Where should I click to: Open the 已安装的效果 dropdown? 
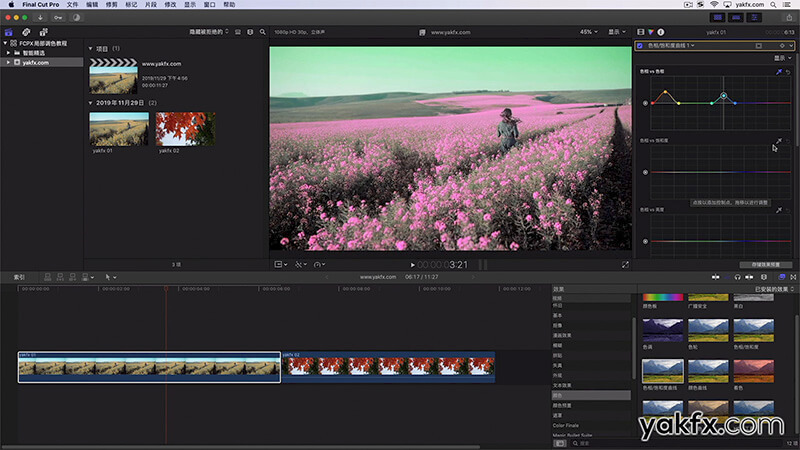(x=774, y=289)
